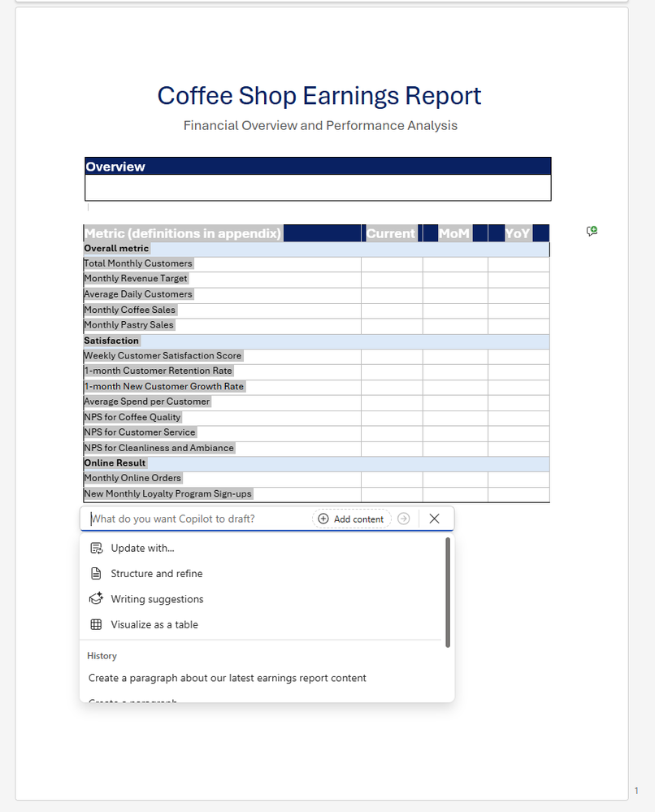This screenshot has height=812, width=655.
Task: Click the send arrow to submit Copilot prompt
Action: click(404, 519)
